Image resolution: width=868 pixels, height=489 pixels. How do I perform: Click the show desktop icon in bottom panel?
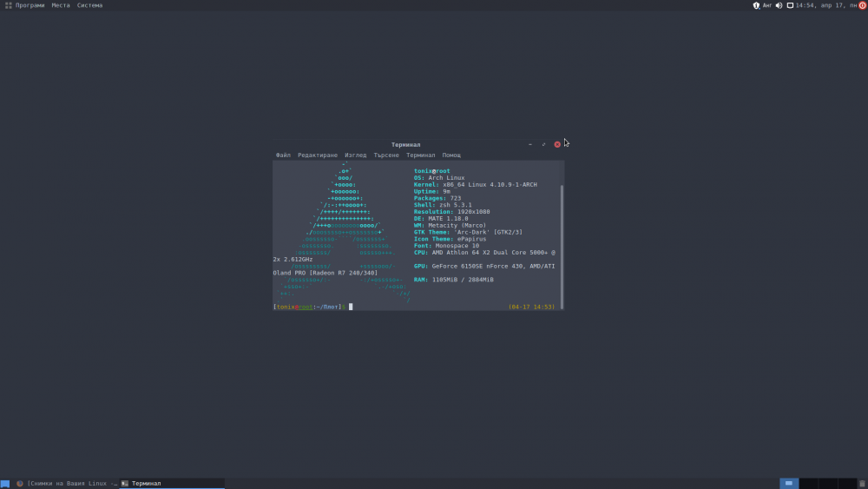[5, 484]
